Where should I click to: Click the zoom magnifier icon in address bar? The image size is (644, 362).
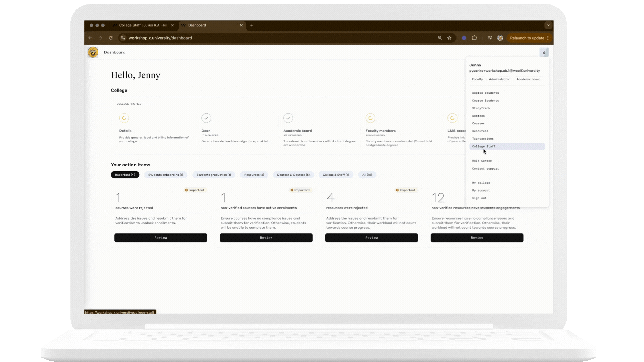point(440,38)
